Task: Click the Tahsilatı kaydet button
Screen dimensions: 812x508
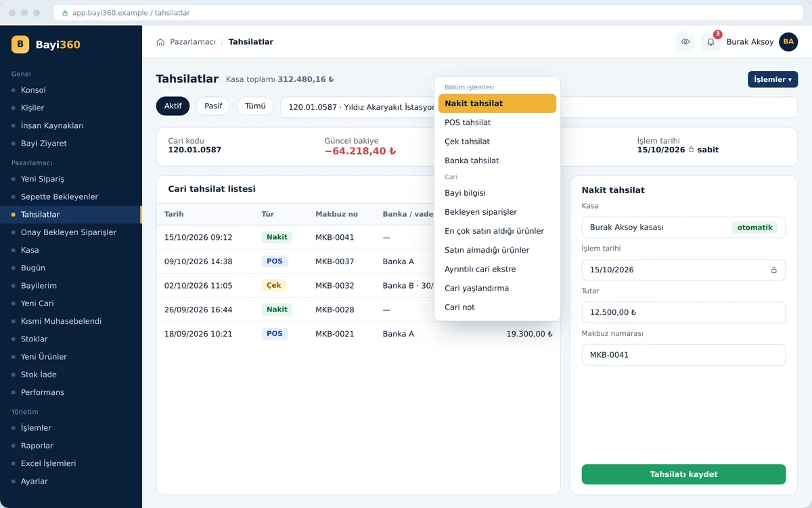Action: [x=683, y=474]
